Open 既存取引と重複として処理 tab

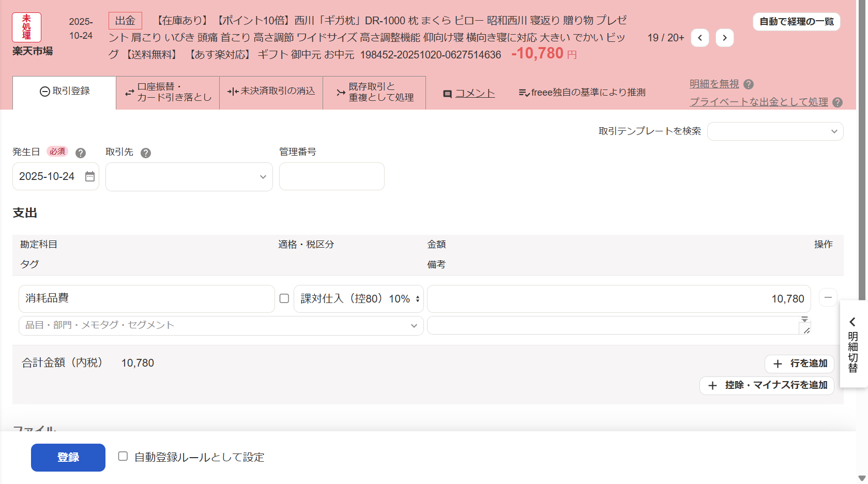374,93
